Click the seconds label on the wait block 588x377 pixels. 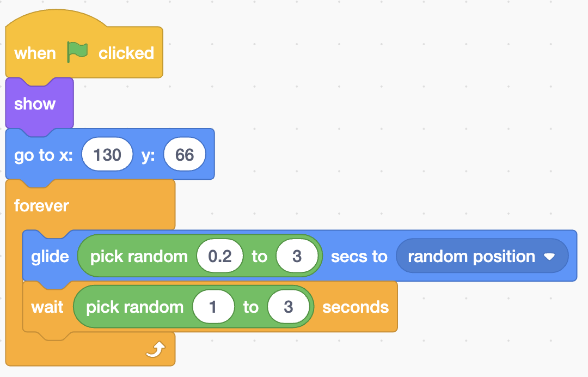click(356, 307)
